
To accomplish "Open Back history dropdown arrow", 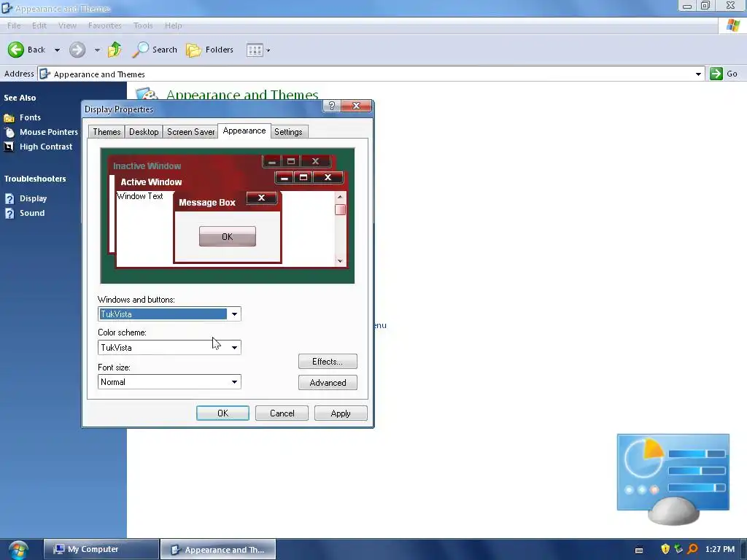I will click(57, 50).
